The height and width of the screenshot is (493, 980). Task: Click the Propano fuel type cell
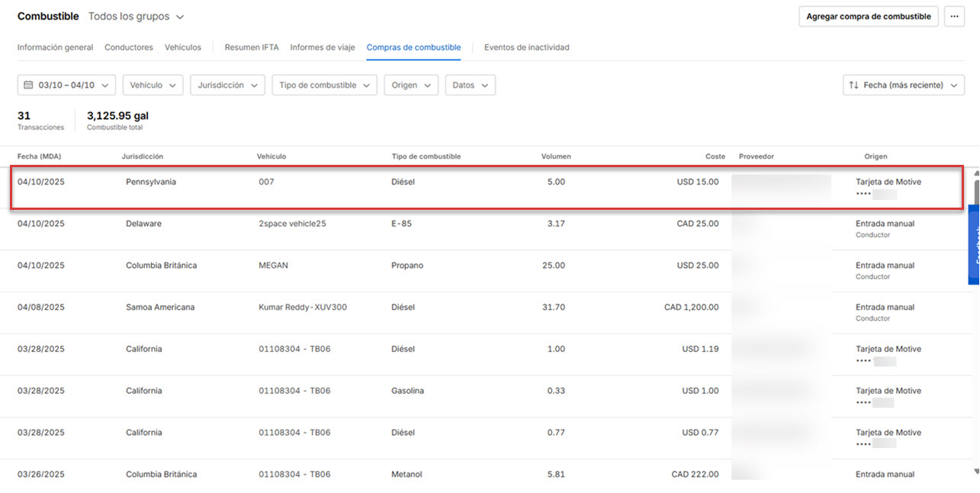407,266
